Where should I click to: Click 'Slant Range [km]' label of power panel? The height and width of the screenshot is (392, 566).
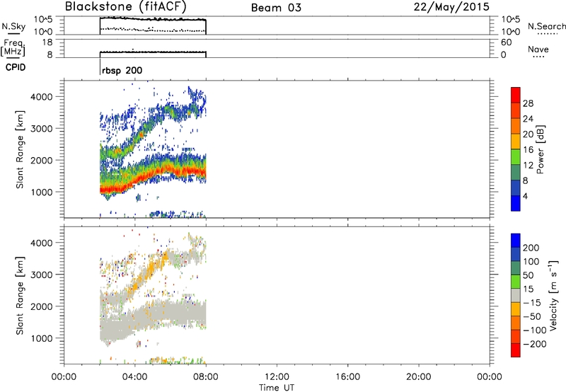tap(20, 149)
